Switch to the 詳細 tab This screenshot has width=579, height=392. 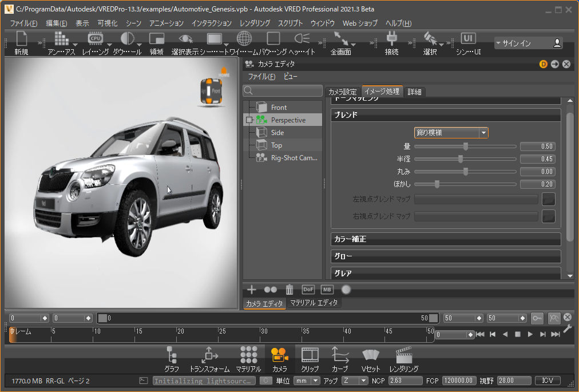415,92
